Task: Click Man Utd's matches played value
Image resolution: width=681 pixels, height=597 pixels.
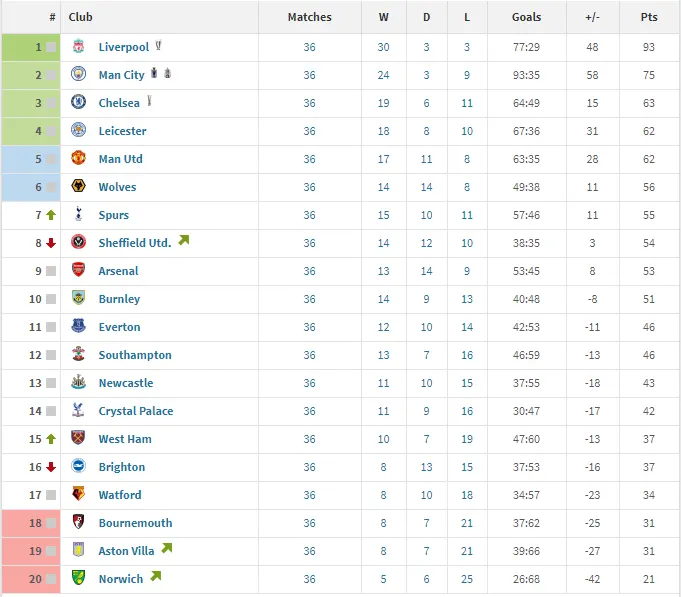Action: click(x=309, y=159)
